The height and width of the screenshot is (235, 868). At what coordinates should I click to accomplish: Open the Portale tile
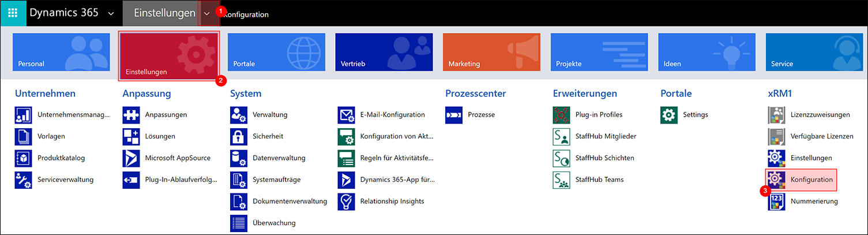(277, 52)
